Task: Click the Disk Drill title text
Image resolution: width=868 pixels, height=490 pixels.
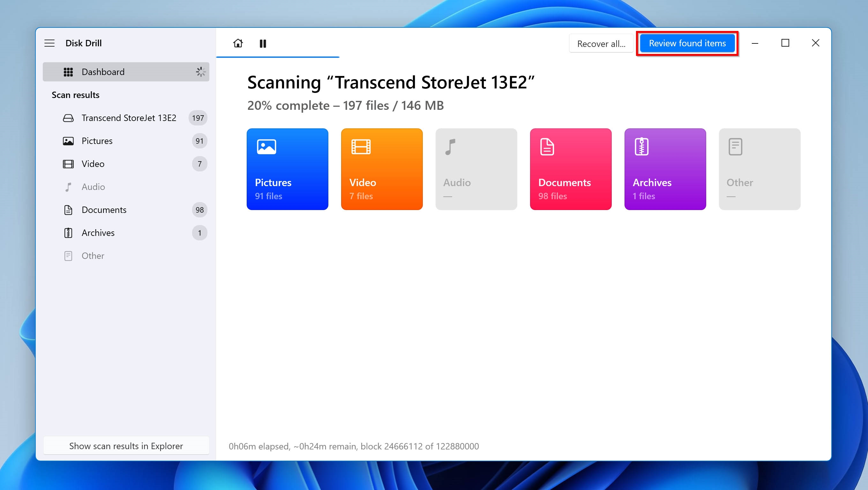Action: (x=84, y=43)
